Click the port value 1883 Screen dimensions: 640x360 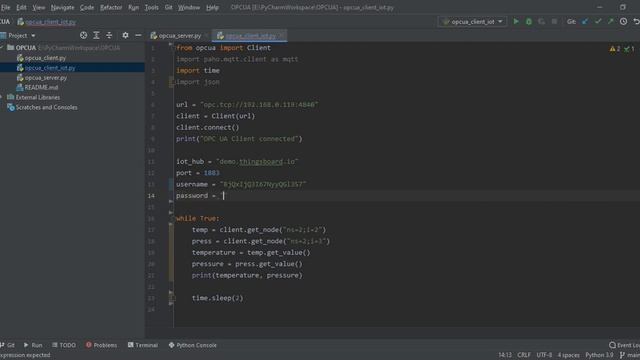(x=211, y=173)
